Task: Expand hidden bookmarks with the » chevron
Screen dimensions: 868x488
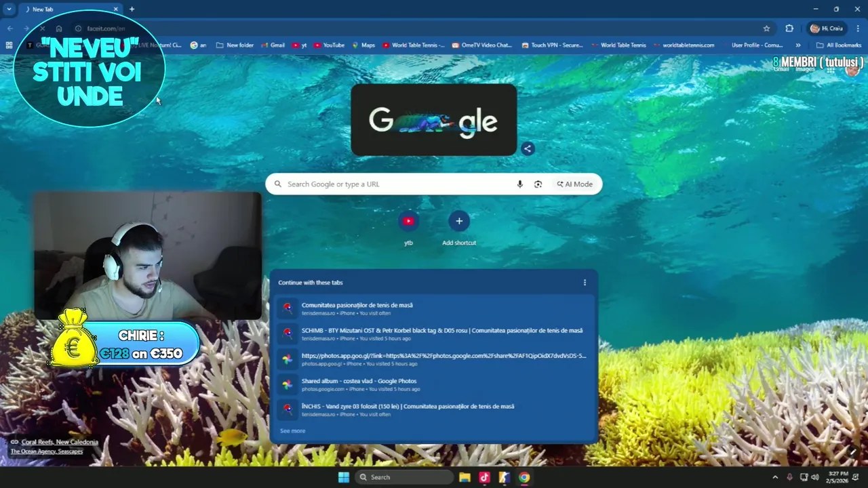Action: pos(798,45)
